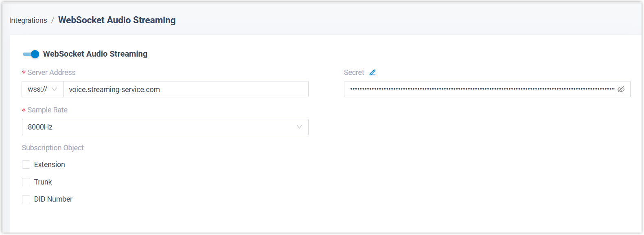Tick the Trunk checkbox
Viewport: 644px width, 235px height.
(26, 182)
